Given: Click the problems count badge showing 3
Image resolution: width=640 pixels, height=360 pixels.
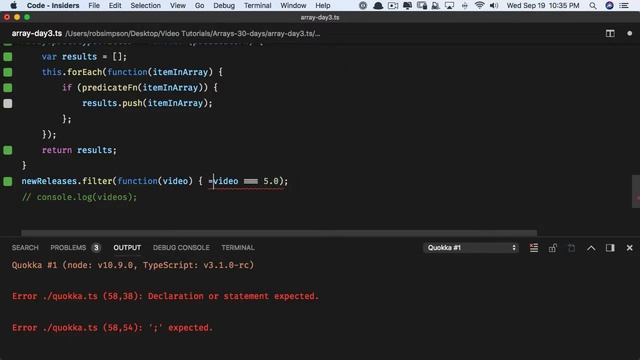Looking at the screenshot, I should click(x=96, y=248).
